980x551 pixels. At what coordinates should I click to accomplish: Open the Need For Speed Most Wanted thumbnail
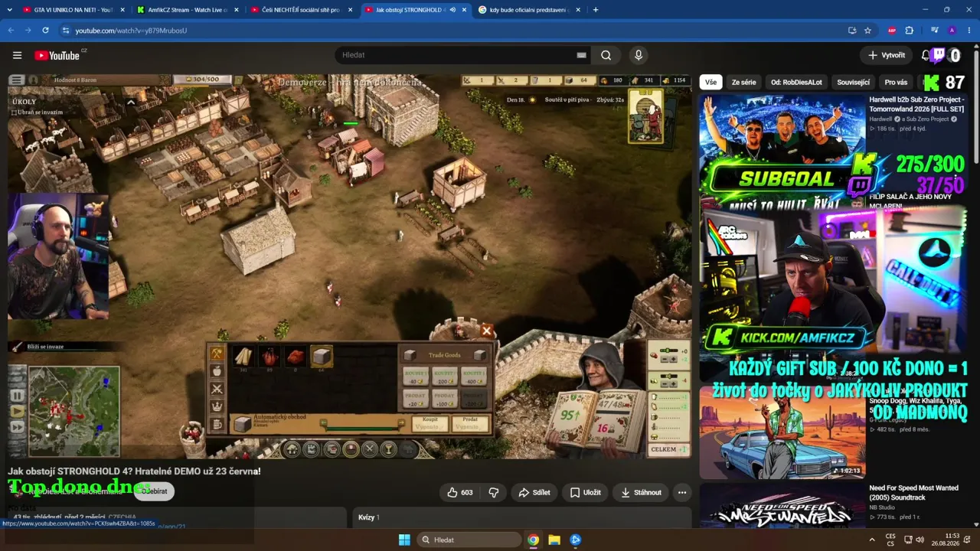point(782,506)
